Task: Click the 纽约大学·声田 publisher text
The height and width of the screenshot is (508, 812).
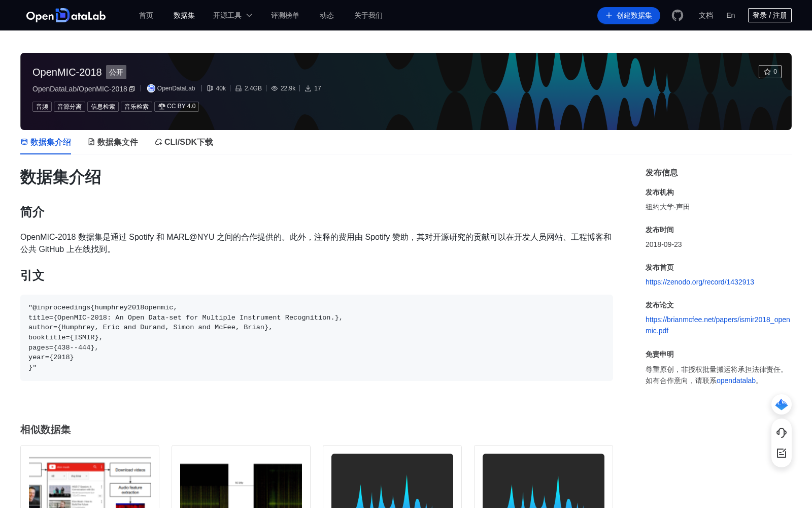Action: point(667,207)
